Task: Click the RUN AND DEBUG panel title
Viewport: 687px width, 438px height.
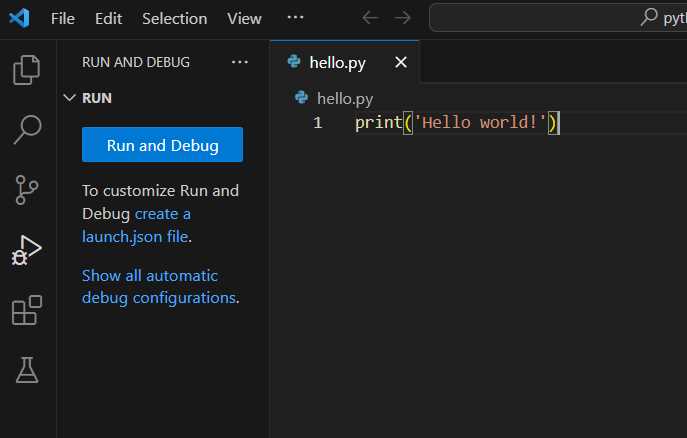Action: tap(136, 62)
